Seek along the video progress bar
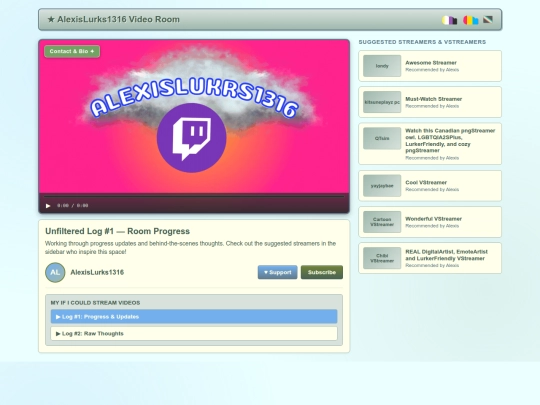Image resolution: width=540 pixels, height=405 pixels. click(194, 196)
